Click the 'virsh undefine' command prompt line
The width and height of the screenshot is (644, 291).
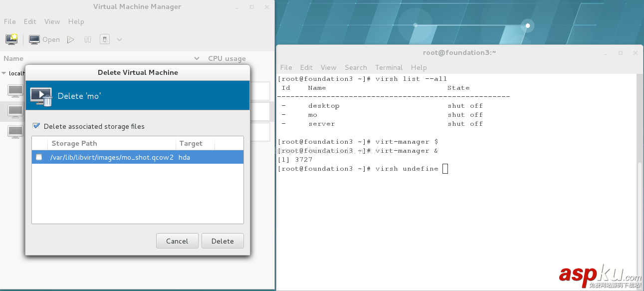pos(363,169)
